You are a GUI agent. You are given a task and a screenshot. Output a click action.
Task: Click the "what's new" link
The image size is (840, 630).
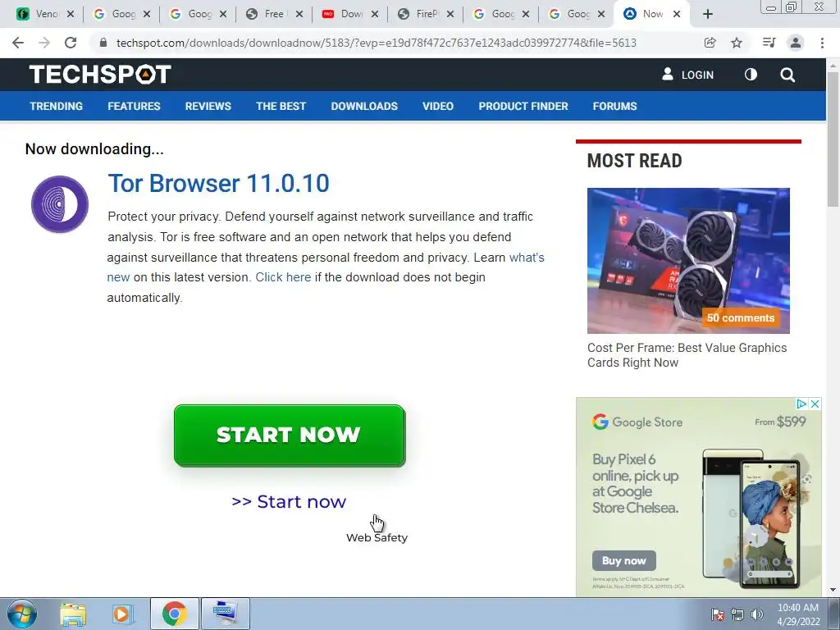[527, 257]
